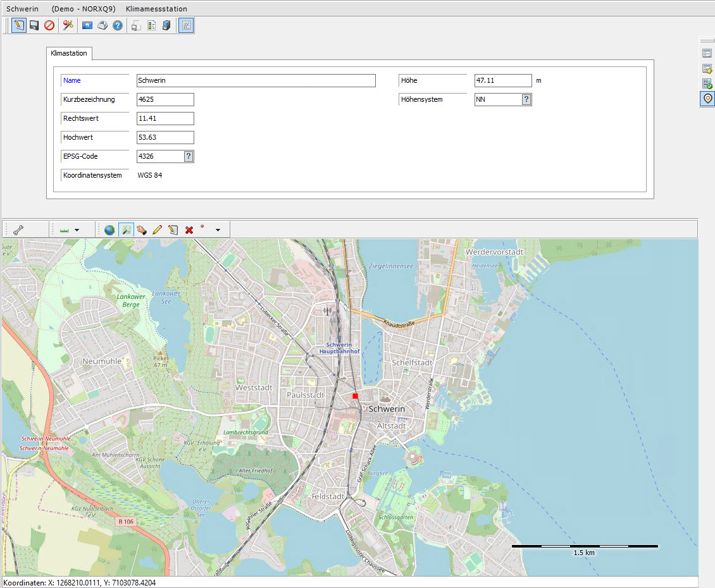This screenshot has height=588, width=715.
Task: Click the Klimamessstation title text
Action: click(156, 9)
